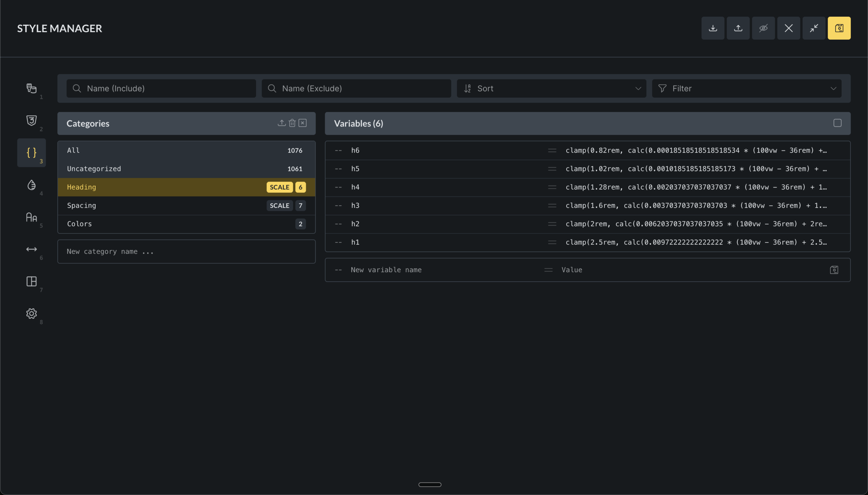Screen dimensions: 868x495
Task: Click the collapse arrows icon in header
Action: pos(814,28)
